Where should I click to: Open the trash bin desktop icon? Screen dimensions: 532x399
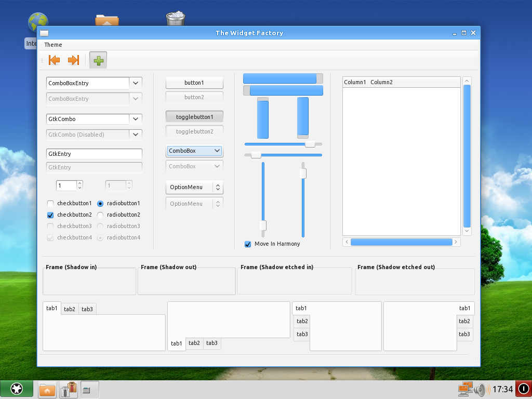coord(176,19)
